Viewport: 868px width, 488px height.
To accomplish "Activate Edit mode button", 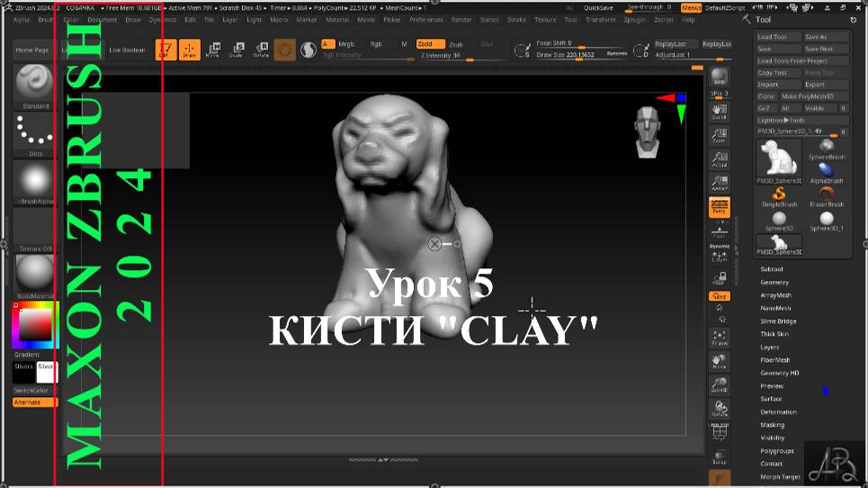I will coord(166,50).
